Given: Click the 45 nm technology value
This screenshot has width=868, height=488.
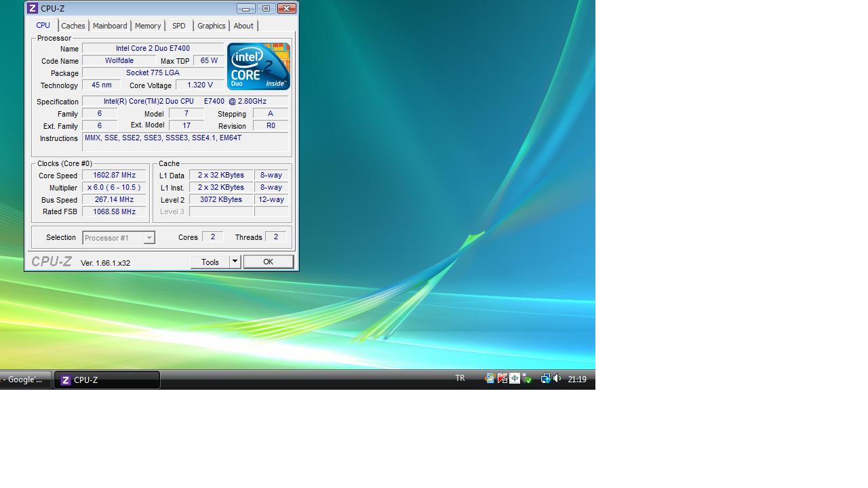Looking at the screenshot, I should point(102,85).
